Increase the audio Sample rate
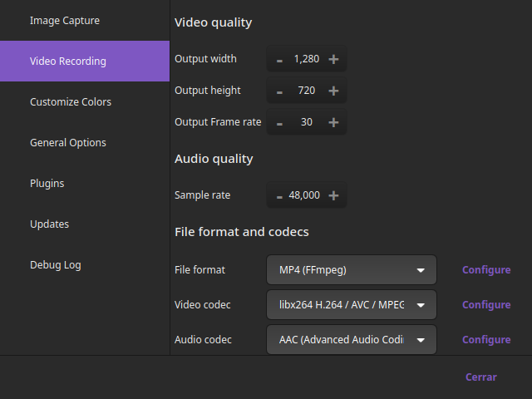This screenshot has height=399, width=532. pos(333,195)
